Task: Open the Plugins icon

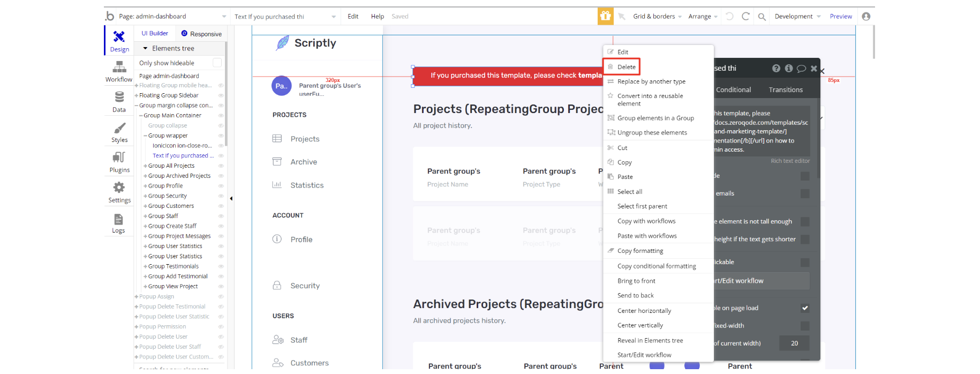Action: pos(119,158)
